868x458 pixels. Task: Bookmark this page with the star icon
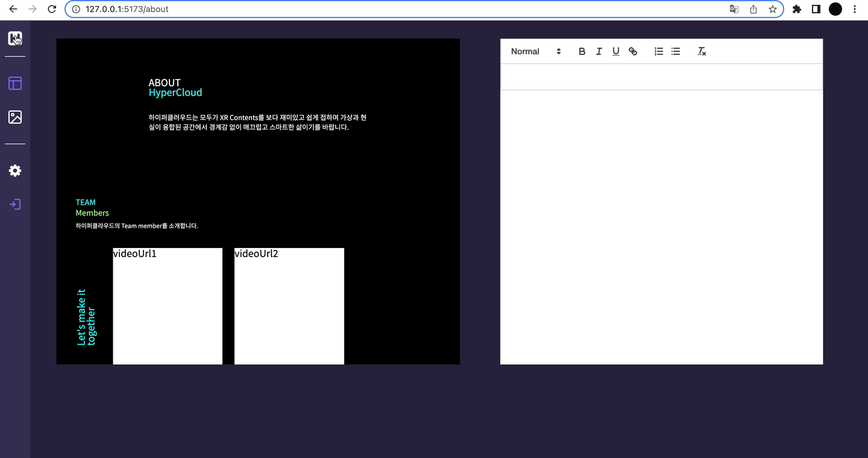coord(772,9)
